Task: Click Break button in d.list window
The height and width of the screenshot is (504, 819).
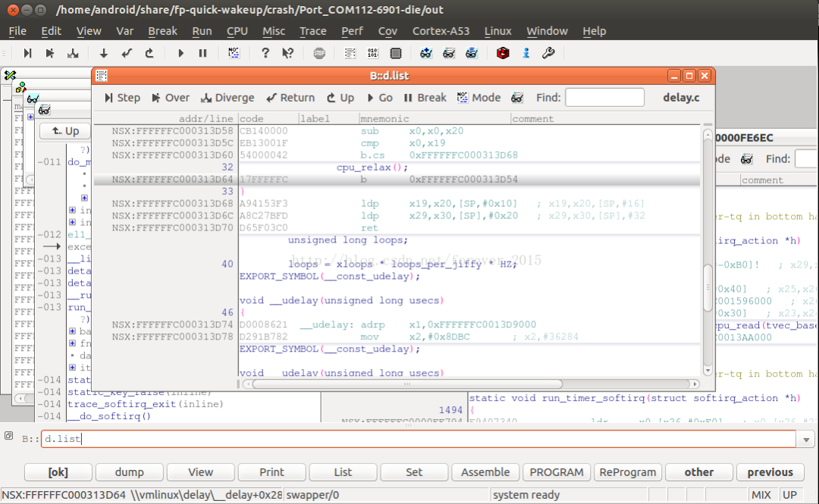Action: (425, 98)
